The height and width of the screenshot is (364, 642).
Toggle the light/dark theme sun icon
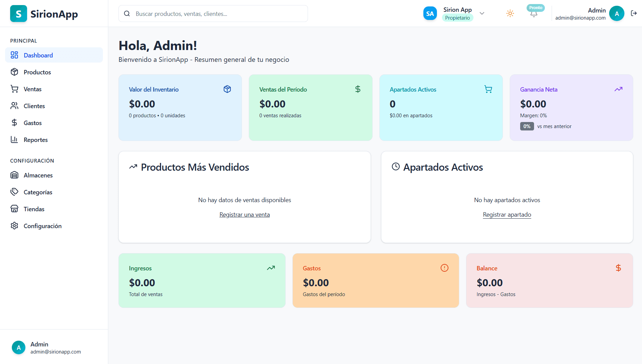click(x=510, y=14)
